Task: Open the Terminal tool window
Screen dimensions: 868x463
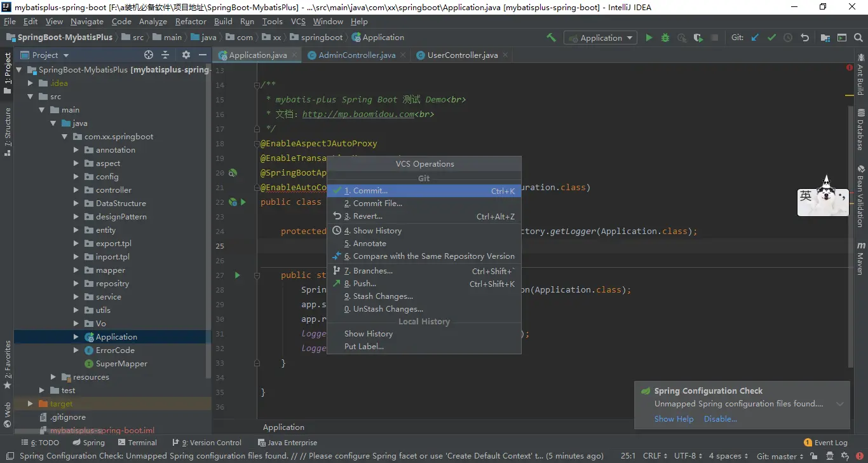Action: click(x=137, y=443)
